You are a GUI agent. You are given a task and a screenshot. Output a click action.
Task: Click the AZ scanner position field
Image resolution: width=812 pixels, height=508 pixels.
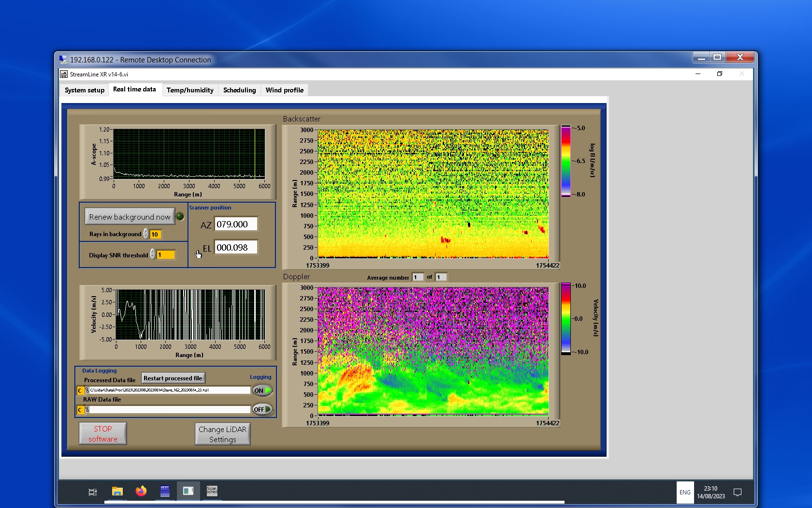tap(236, 224)
